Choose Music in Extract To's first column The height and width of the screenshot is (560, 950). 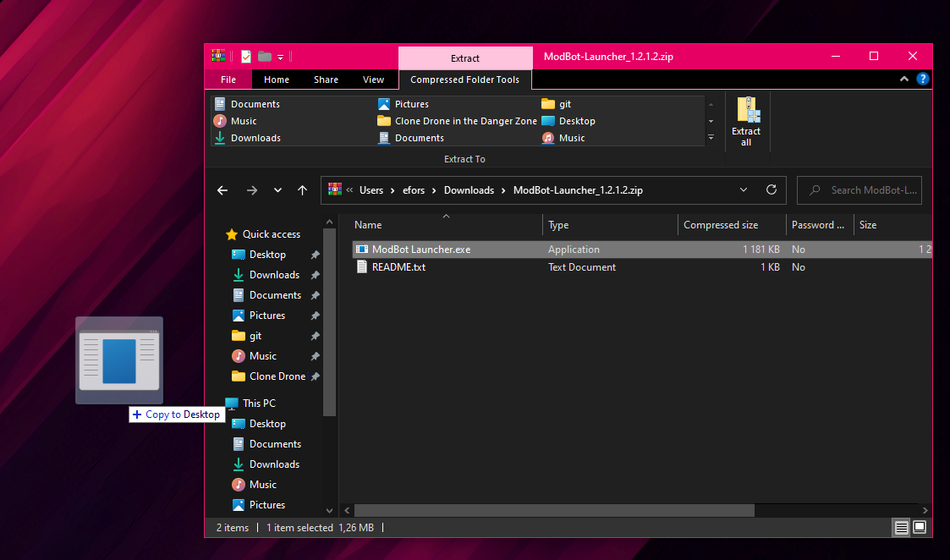coord(236,121)
